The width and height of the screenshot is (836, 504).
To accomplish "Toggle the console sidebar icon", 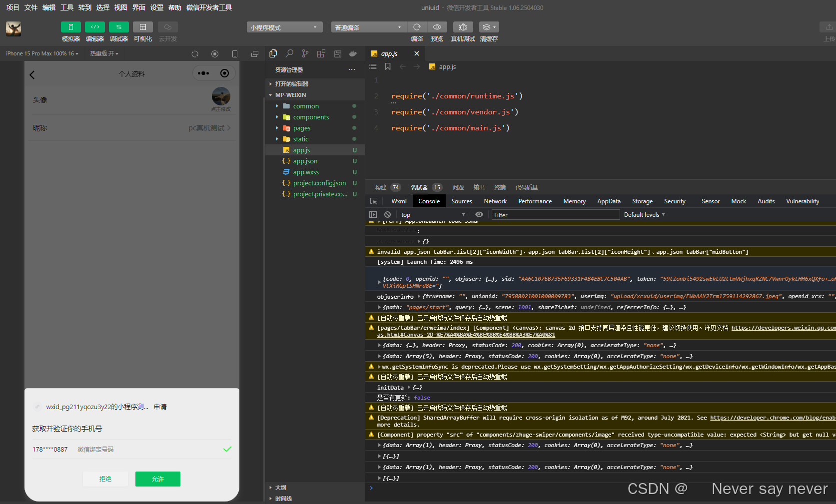I will [x=373, y=214].
